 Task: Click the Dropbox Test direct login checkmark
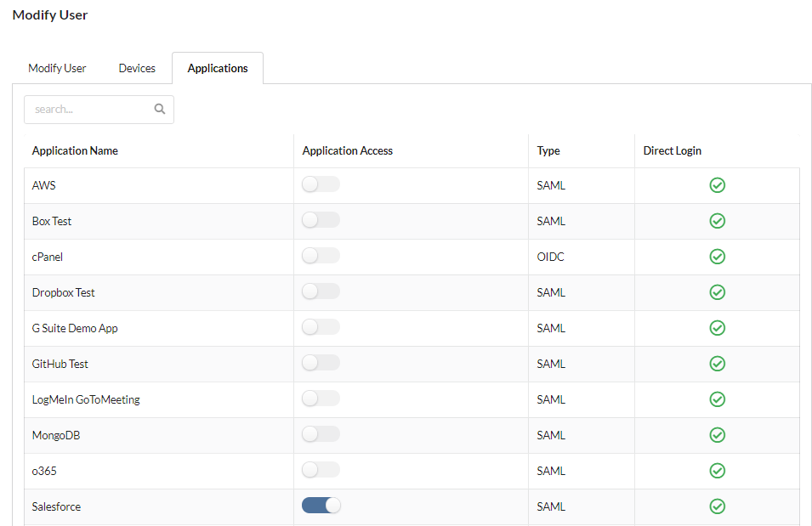718,292
